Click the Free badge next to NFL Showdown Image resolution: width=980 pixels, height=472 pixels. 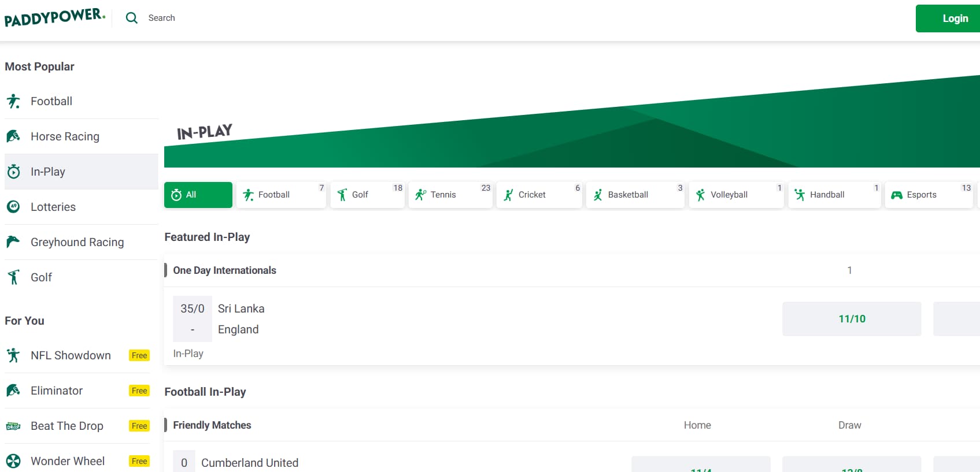click(x=139, y=355)
